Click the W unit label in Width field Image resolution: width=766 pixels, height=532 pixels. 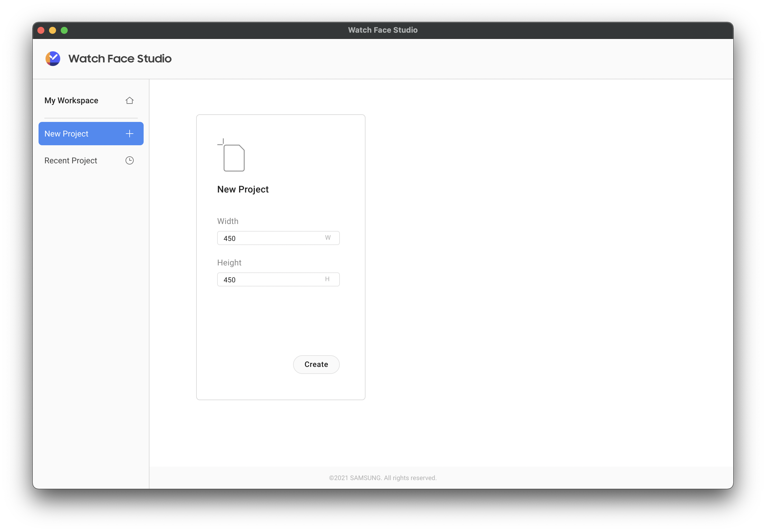pos(328,238)
